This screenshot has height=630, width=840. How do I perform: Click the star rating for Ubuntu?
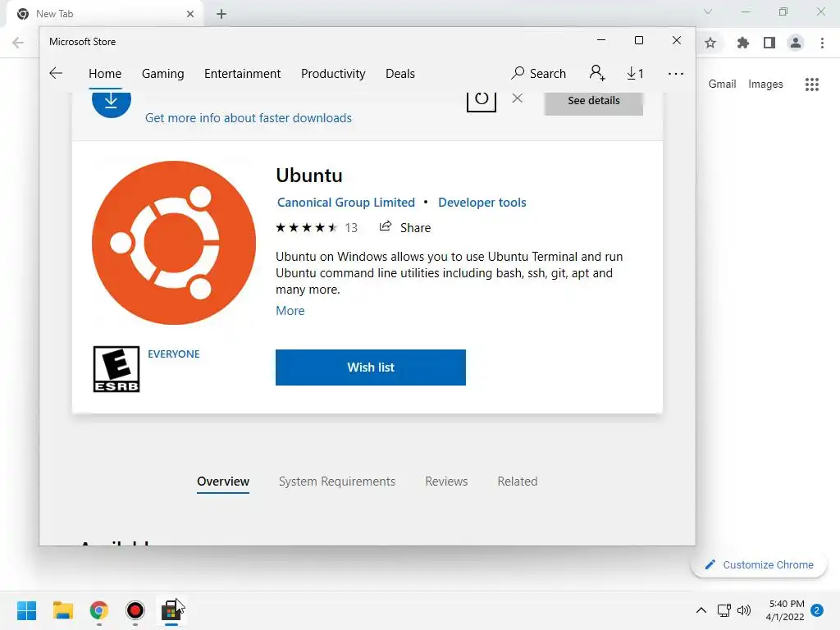tap(307, 228)
